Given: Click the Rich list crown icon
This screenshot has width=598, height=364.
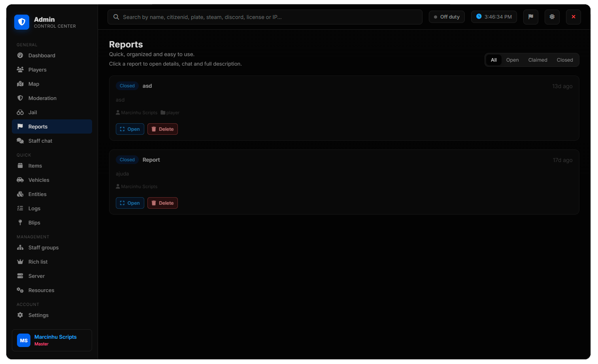Looking at the screenshot, I should [20, 262].
